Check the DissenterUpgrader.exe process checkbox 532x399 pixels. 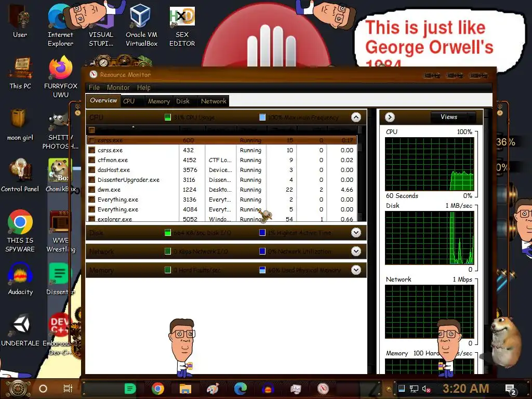pyautogui.click(x=91, y=179)
